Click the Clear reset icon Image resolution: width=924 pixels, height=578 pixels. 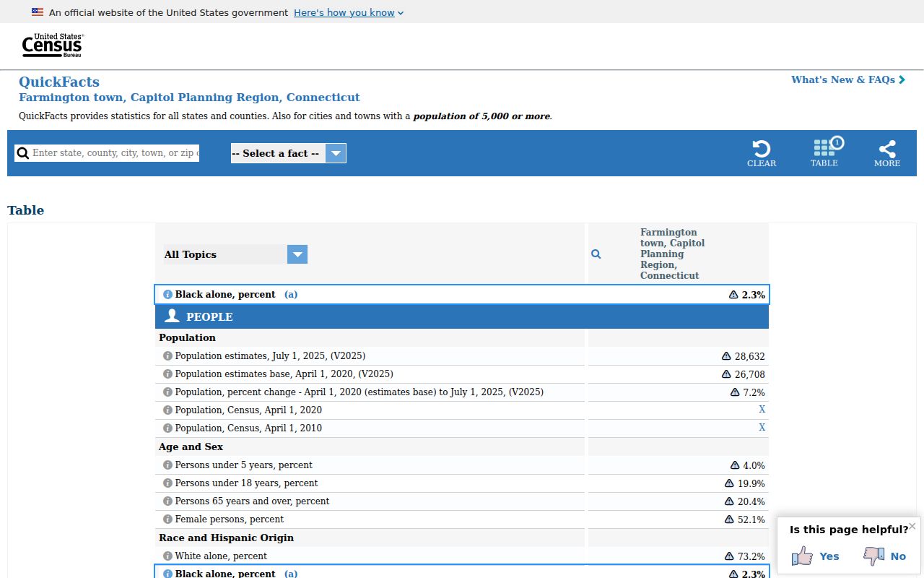pyautogui.click(x=762, y=149)
